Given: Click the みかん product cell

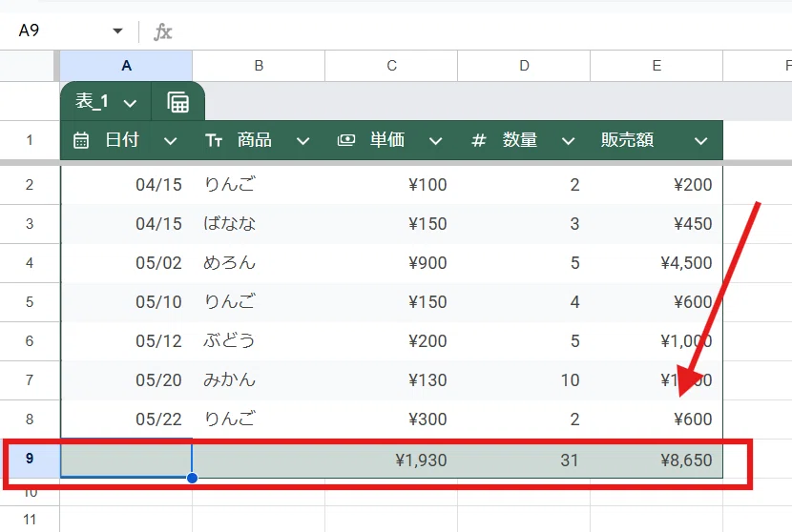Looking at the screenshot, I should click(x=259, y=379).
